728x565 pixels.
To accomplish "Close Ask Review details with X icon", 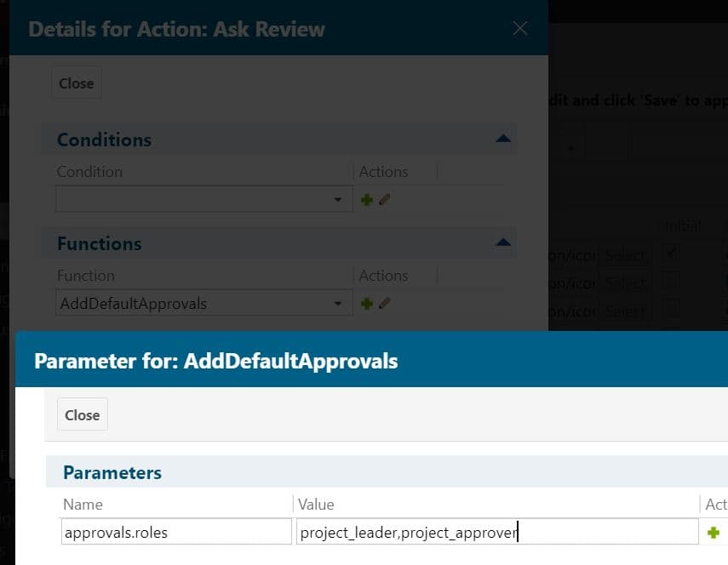I will (520, 28).
